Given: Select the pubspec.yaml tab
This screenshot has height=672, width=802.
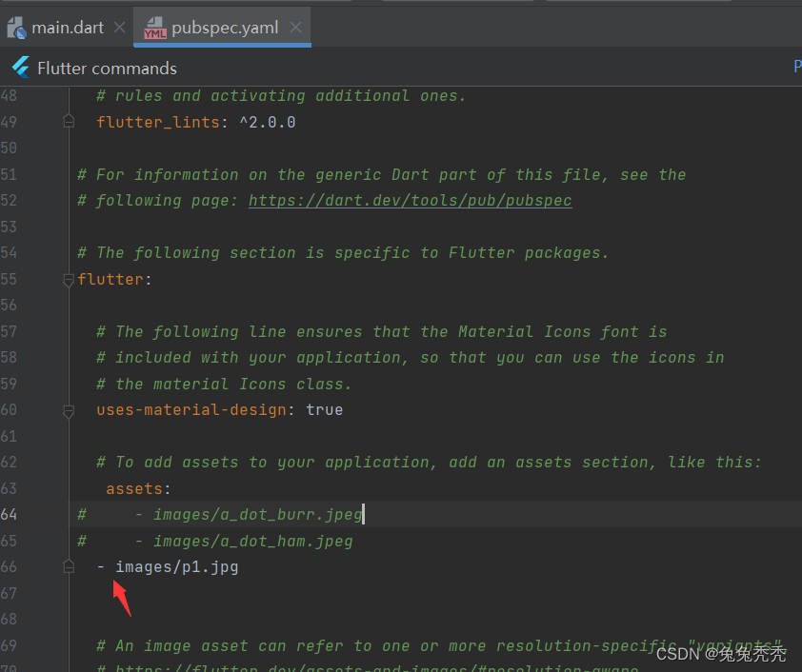Looking at the screenshot, I should point(225,28).
